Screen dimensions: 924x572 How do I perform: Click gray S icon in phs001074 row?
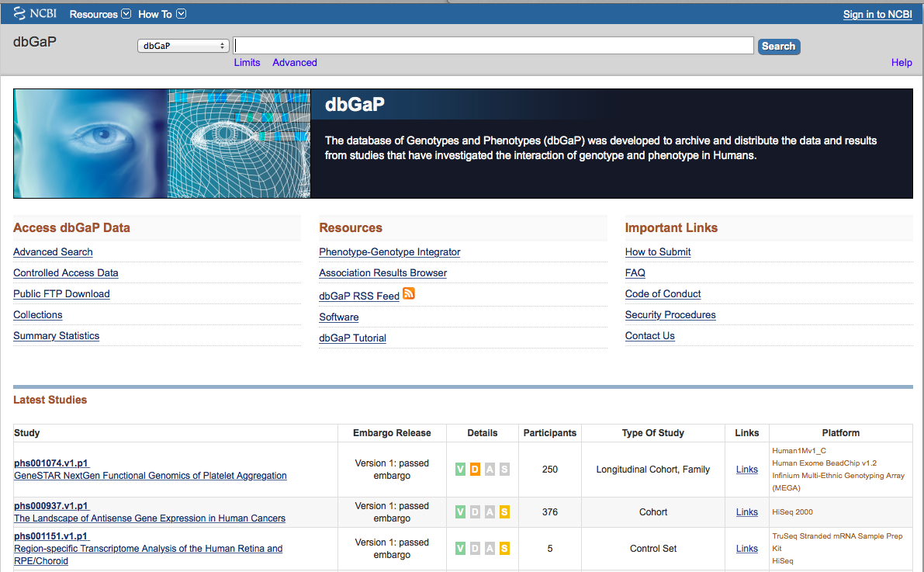click(x=504, y=470)
